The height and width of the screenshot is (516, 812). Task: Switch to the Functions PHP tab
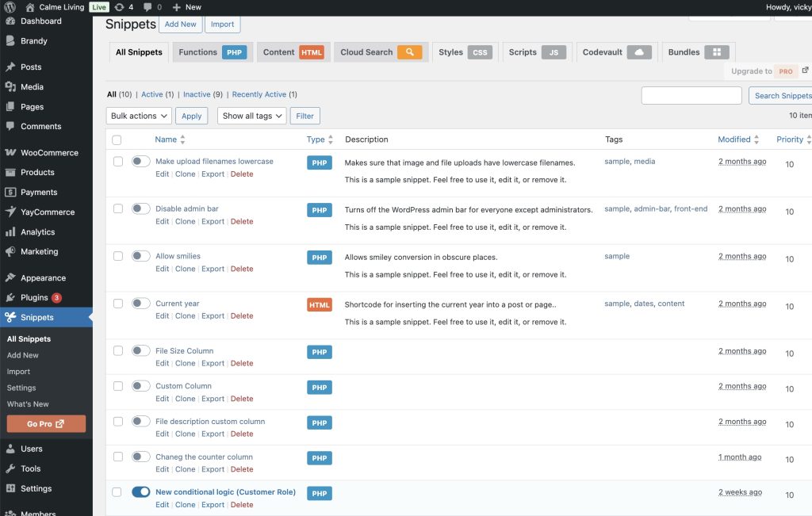(x=213, y=52)
